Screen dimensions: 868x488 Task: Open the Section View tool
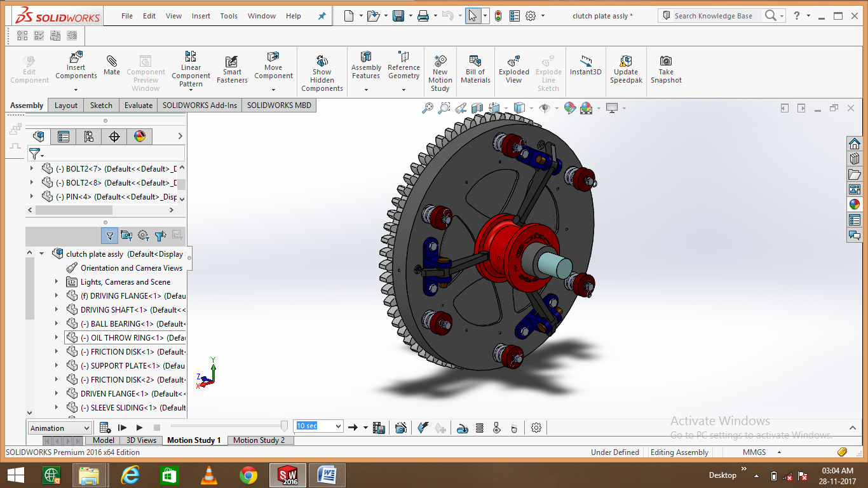(477, 108)
